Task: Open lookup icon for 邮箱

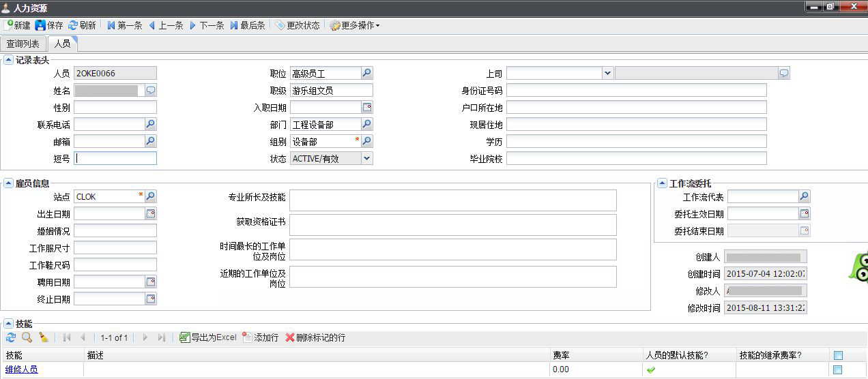Action: [x=151, y=141]
